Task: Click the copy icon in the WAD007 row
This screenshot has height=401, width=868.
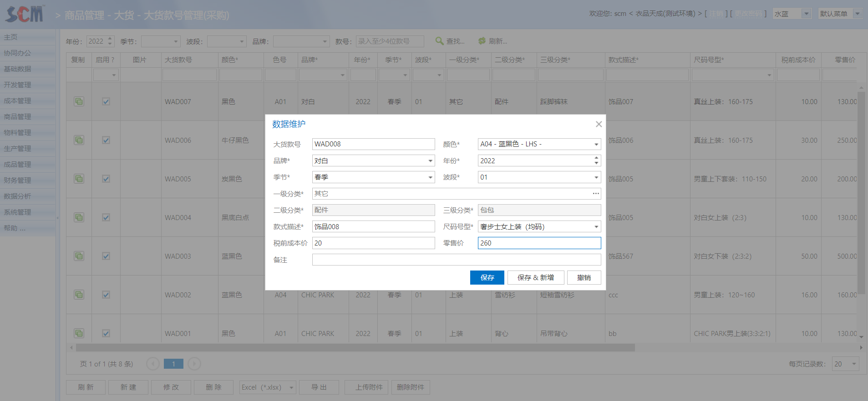Action: [x=79, y=101]
